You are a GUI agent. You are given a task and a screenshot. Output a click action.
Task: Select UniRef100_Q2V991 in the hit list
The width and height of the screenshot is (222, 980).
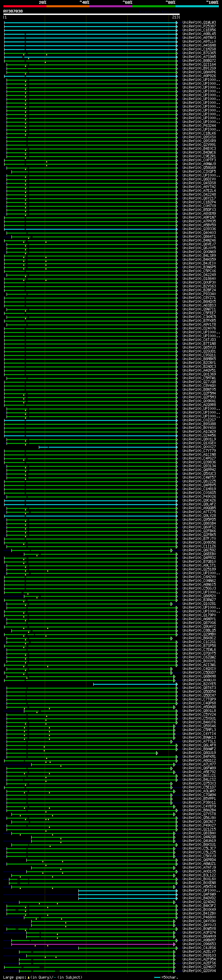pyautogui.click(x=199, y=145)
